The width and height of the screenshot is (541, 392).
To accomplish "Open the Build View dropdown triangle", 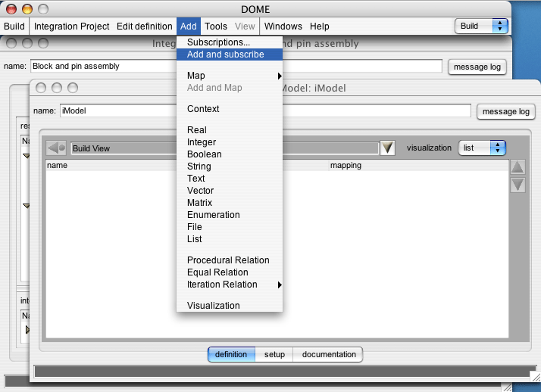I will click(387, 148).
